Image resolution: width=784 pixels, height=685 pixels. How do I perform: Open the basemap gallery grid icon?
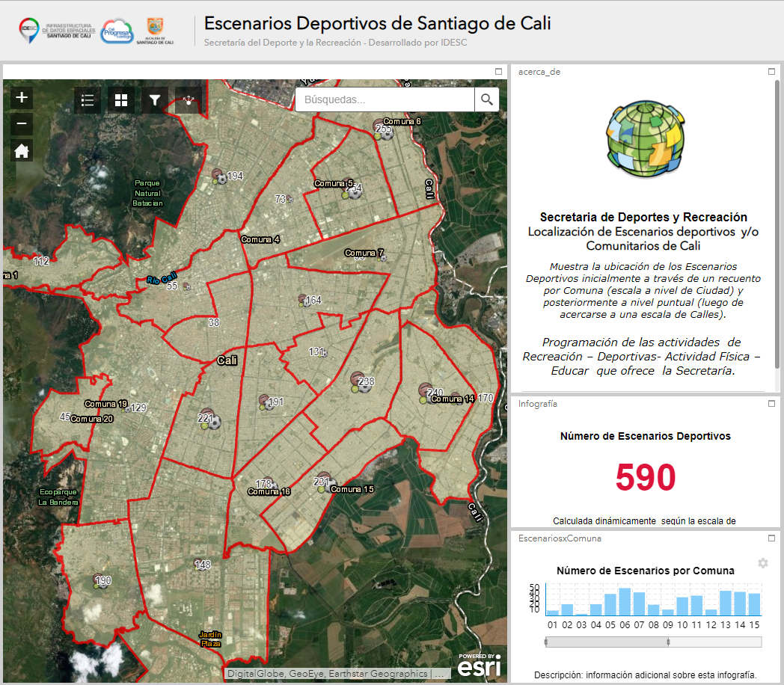pyautogui.click(x=120, y=100)
